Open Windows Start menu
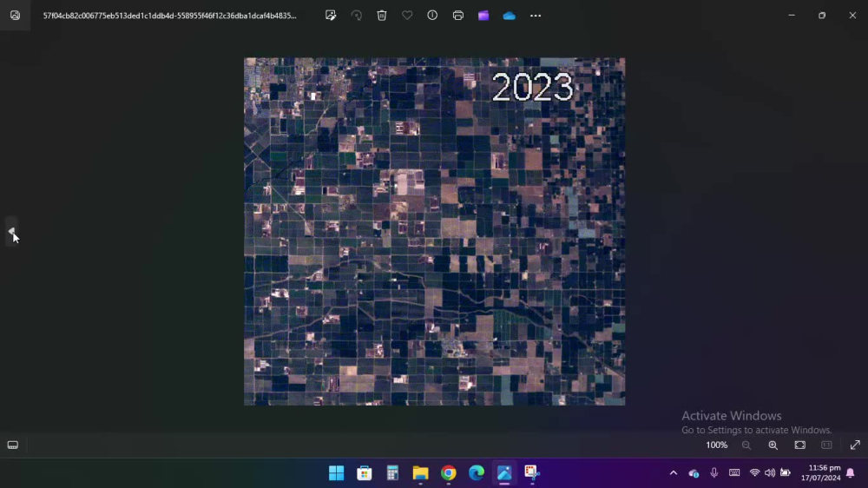This screenshot has height=488, width=868. click(336, 473)
